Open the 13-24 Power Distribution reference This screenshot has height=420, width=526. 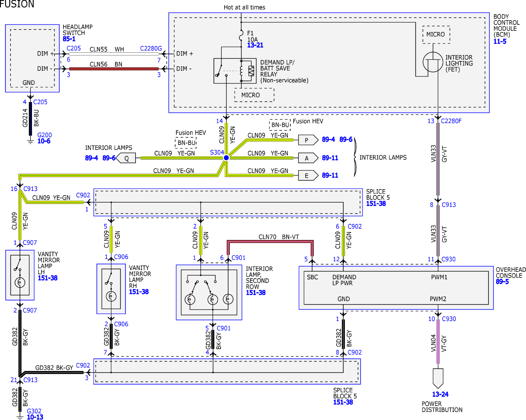(440, 394)
